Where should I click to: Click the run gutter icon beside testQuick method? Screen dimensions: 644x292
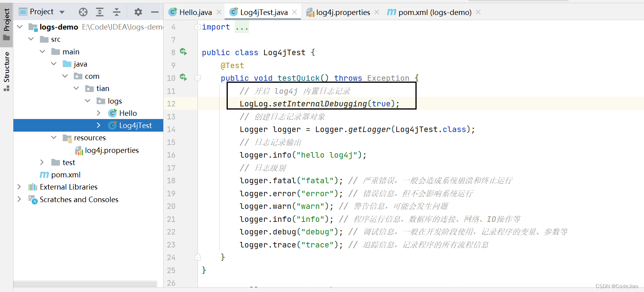183,77
